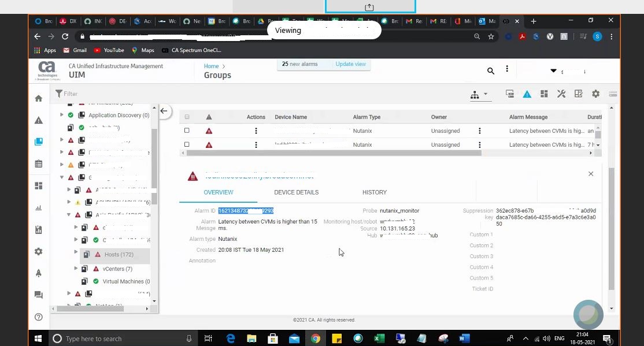Open the chart-document icon below the bar-graph
Viewport: 644px width, 346px height.
[x=39, y=229]
